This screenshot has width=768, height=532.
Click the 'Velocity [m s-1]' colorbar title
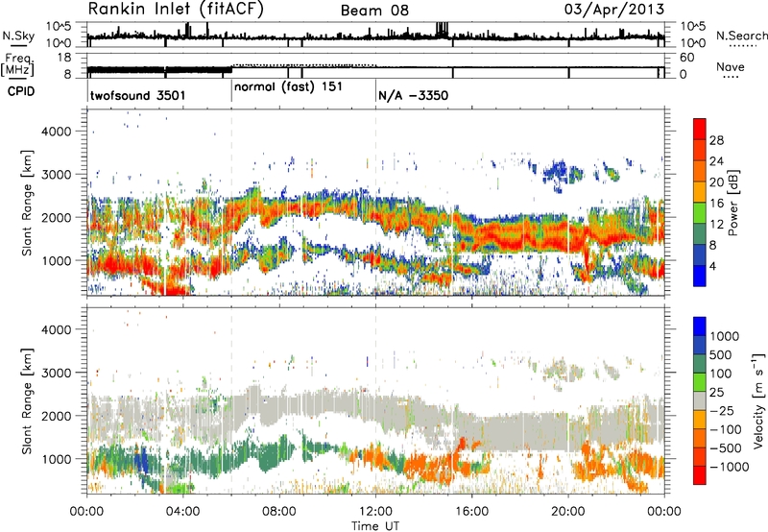[x=758, y=400]
